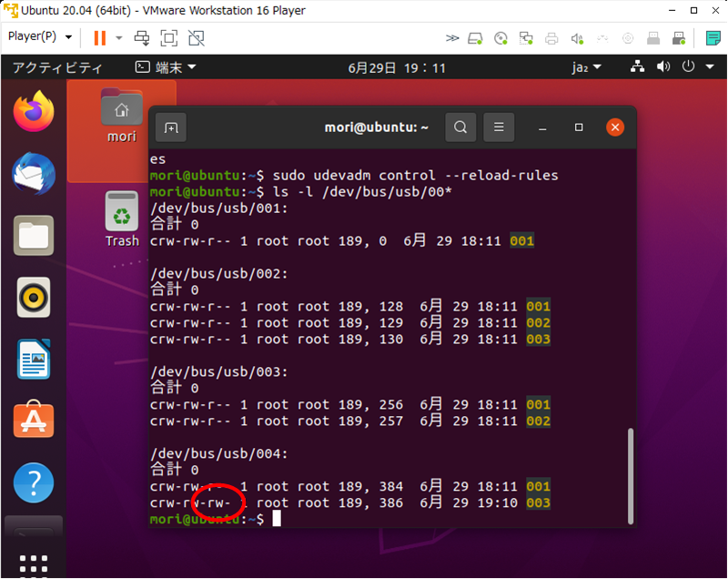Click the /dev/bus/usb/004: heading text
Image resolution: width=728 pixels, height=579 pixels.
[219, 453]
